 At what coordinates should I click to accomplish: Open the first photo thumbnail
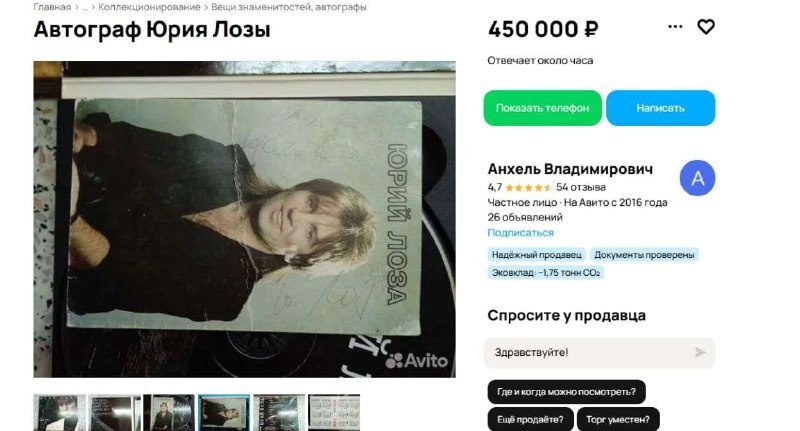pyautogui.click(x=60, y=413)
